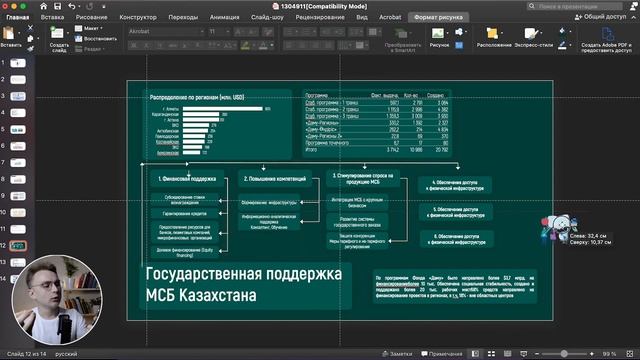Open the Макет layout menu
This screenshot has height=360, width=640.
(89, 28)
